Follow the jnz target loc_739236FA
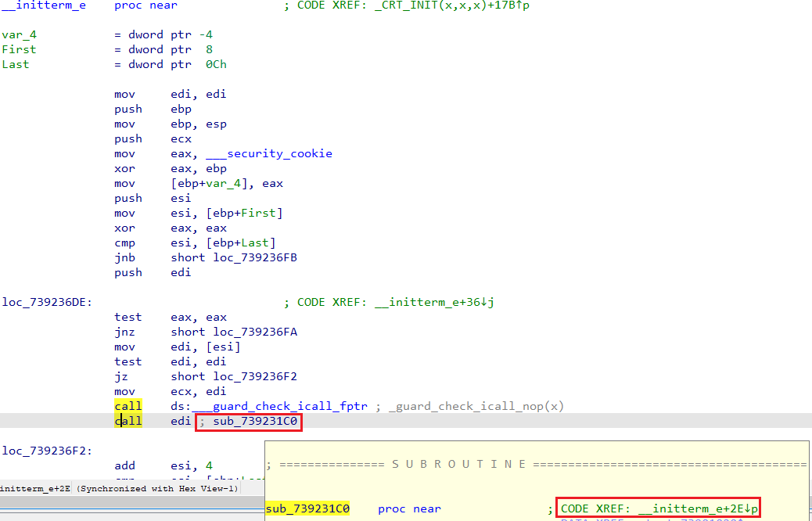 pos(255,332)
